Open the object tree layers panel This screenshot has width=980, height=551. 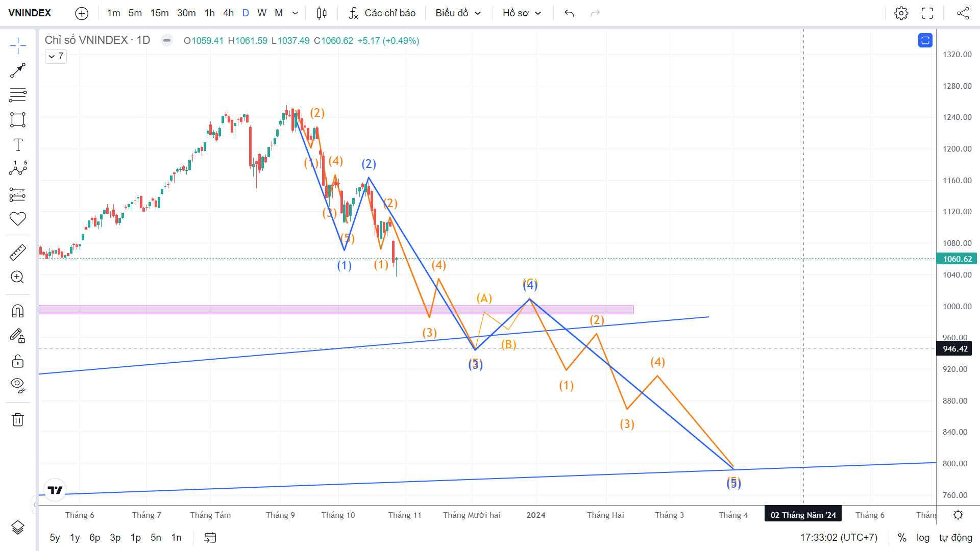coord(18,528)
